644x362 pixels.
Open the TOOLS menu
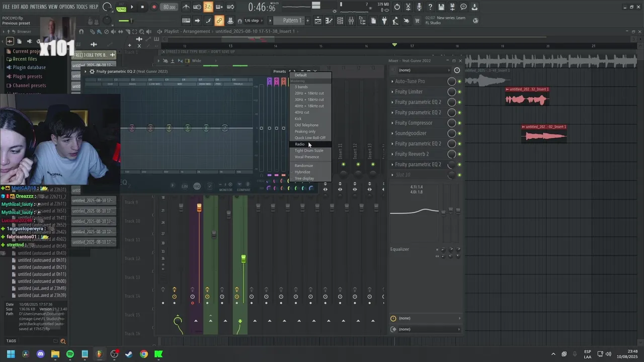point(82,7)
